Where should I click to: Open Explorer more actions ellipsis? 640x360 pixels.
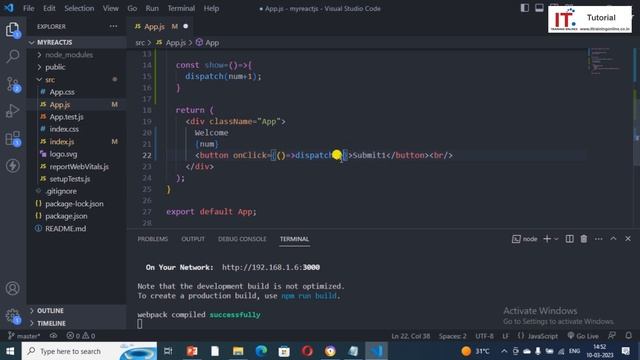(113, 27)
